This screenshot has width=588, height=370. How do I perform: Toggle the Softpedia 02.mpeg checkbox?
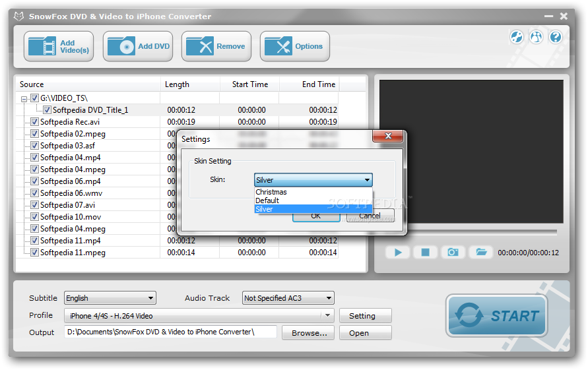(x=34, y=134)
